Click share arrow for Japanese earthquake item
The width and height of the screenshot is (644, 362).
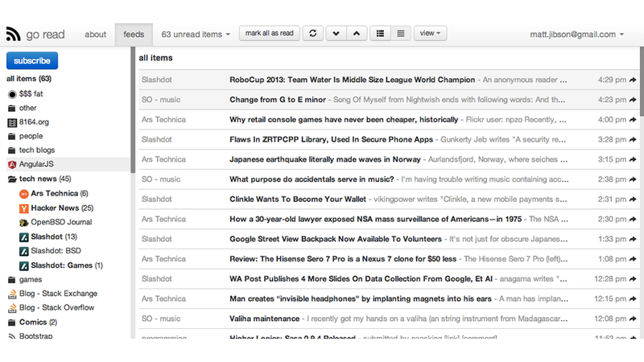click(633, 159)
